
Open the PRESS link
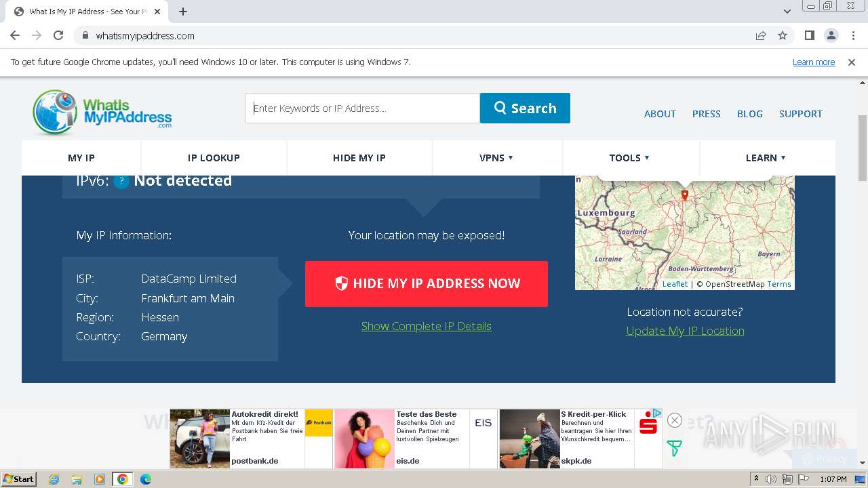(706, 114)
